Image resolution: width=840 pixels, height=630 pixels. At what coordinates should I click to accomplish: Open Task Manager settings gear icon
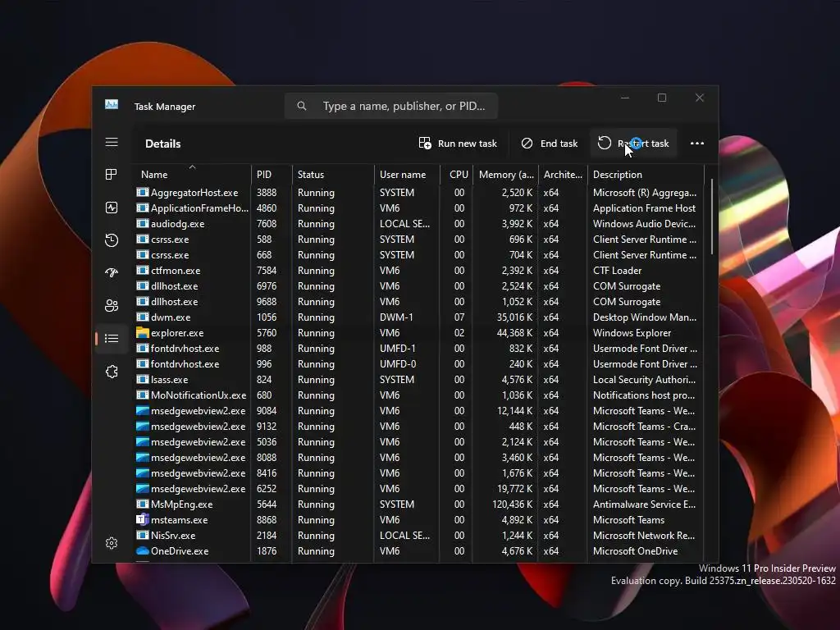(112, 543)
